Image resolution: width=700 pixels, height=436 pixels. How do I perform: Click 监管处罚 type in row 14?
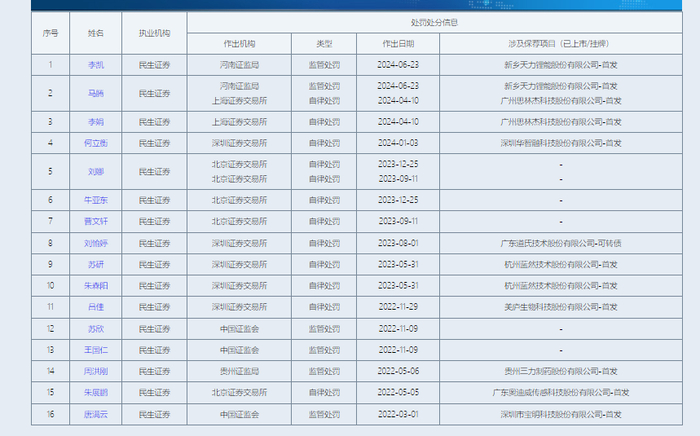pos(324,371)
